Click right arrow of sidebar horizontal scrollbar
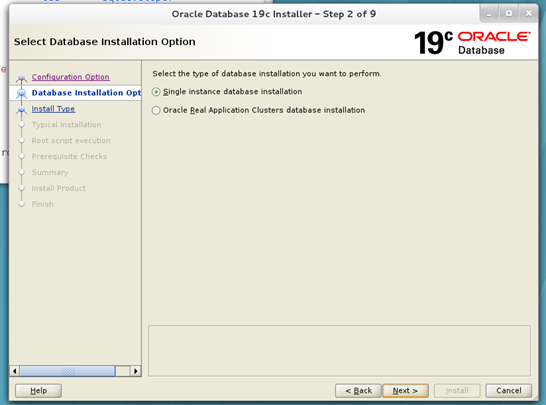Screen dimensions: 546x405 135,371
